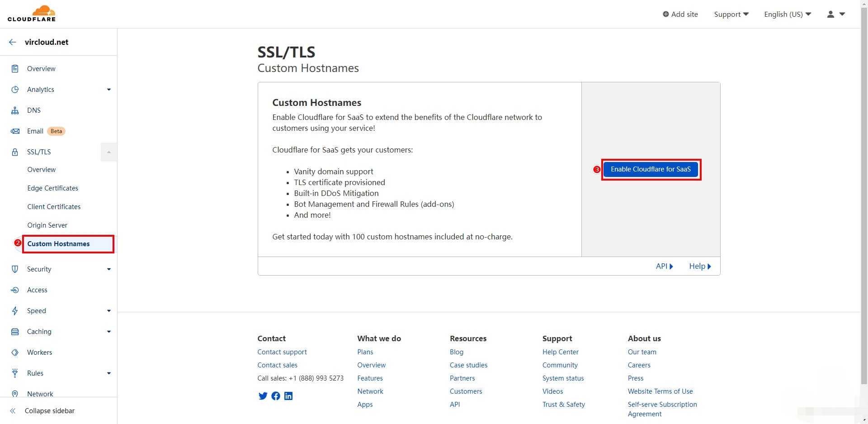The height and width of the screenshot is (424, 868).
Task: Expand the Analytics sidebar section
Action: click(108, 90)
